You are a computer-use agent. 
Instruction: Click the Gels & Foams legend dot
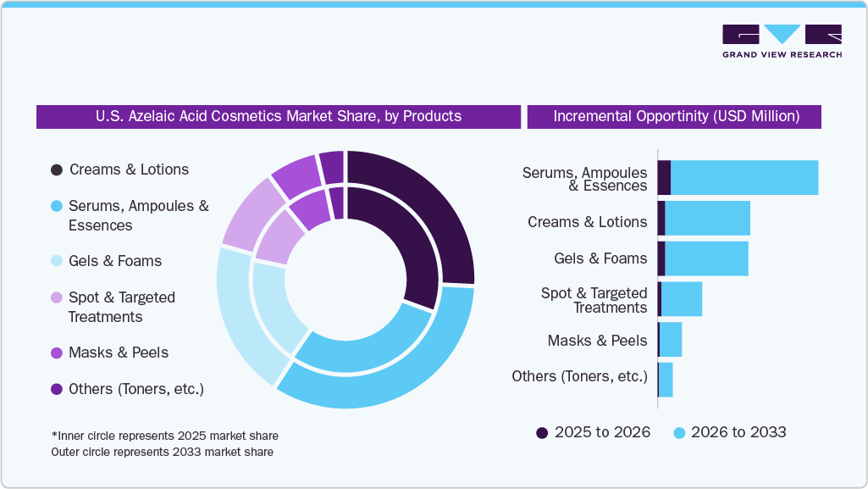pyautogui.click(x=56, y=261)
